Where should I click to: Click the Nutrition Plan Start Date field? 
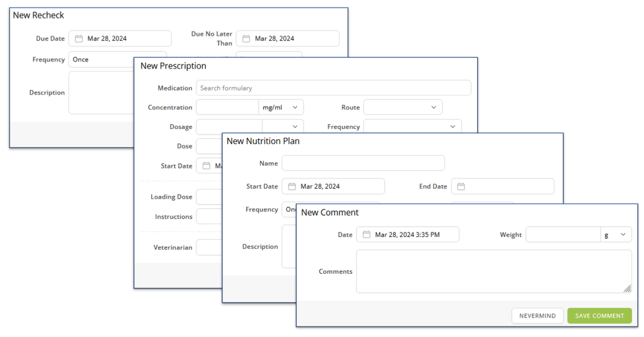[x=333, y=186]
